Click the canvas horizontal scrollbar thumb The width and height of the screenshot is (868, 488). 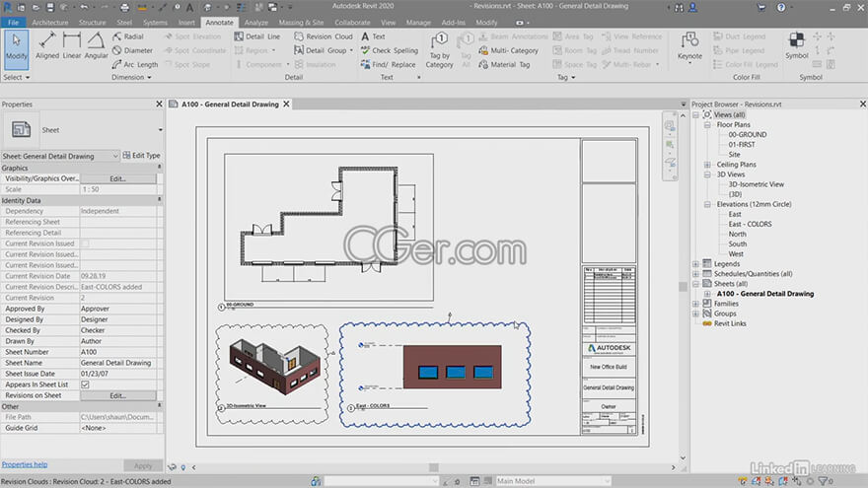click(x=433, y=467)
